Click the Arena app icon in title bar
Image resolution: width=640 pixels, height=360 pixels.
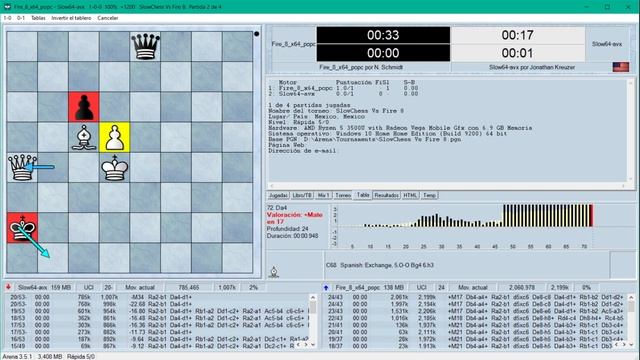click(7, 7)
